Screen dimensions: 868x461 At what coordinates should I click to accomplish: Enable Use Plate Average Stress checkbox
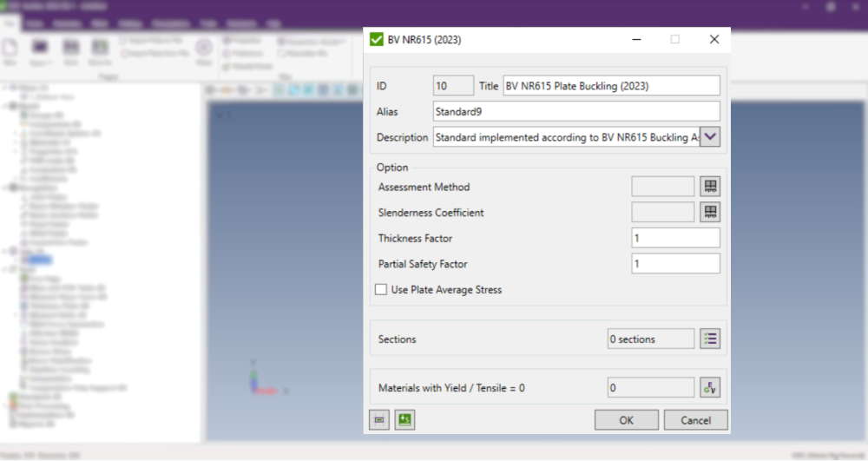381,289
